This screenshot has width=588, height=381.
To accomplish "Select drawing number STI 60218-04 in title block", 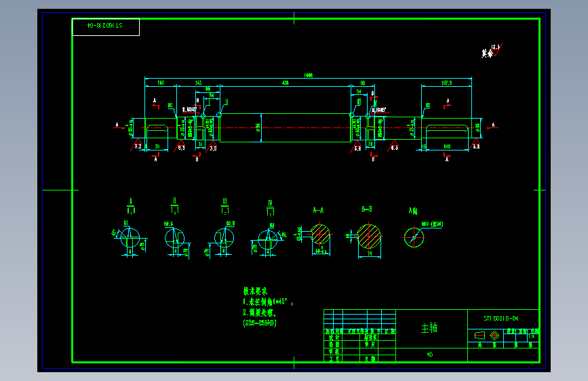I will click(x=501, y=319).
